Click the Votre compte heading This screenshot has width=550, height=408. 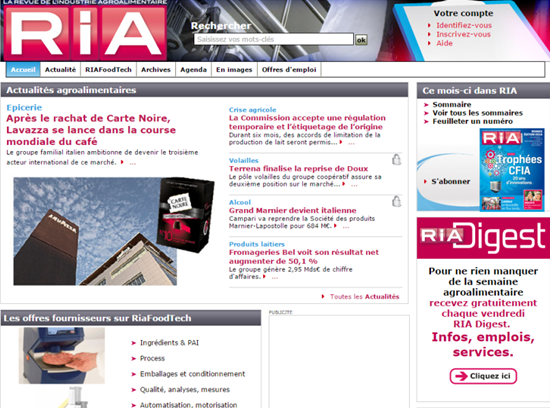463,13
